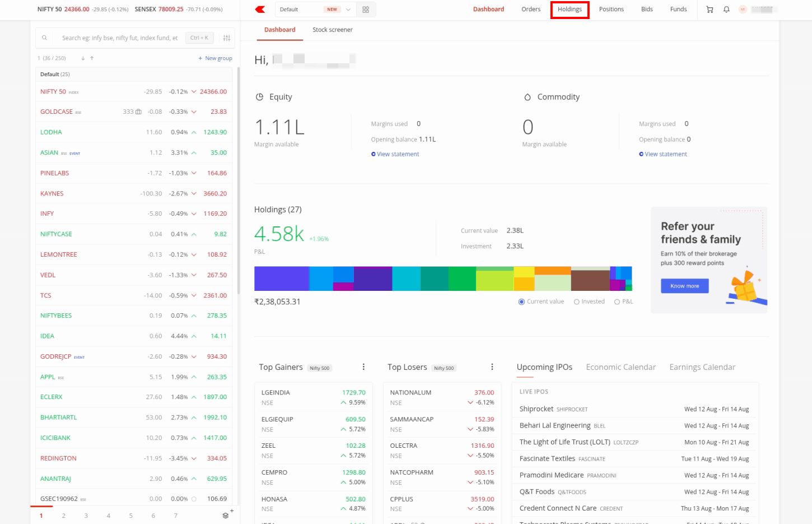This screenshot has width=812, height=524.
Task: Switch to the Stock screener tab
Action: coord(333,30)
